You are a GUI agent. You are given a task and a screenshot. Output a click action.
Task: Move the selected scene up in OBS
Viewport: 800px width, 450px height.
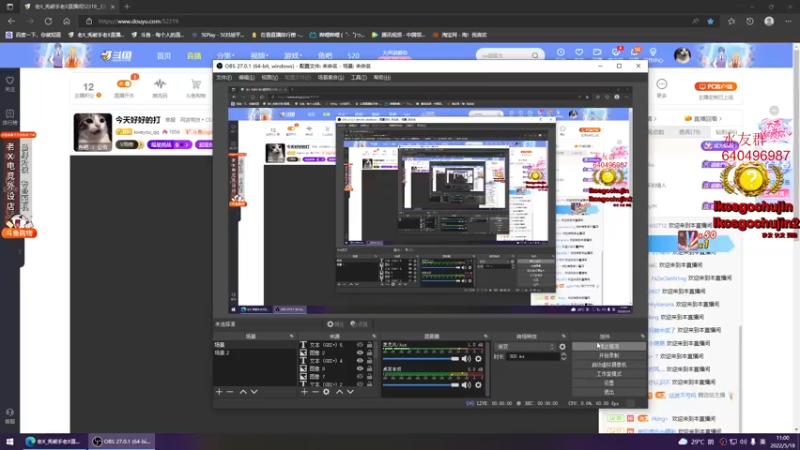point(243,392)
